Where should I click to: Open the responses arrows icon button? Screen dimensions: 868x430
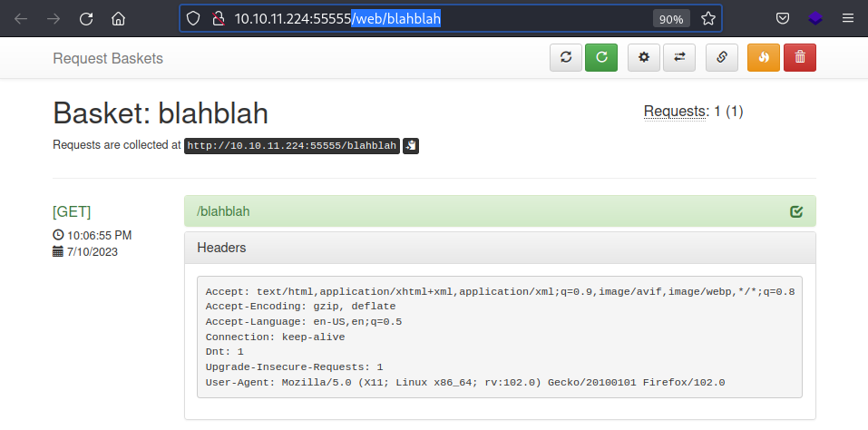coord(679,57)
